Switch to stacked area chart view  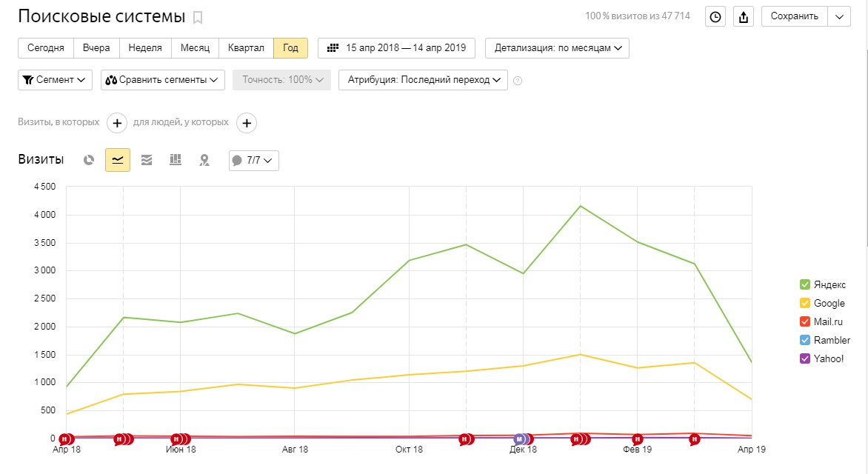tap(147, 160)
